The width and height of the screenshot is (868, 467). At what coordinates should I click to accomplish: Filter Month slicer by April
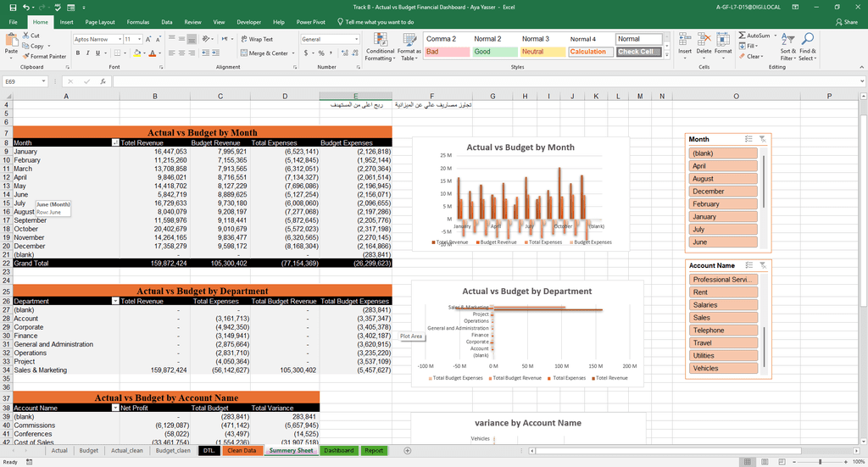[x=723, y=166]
